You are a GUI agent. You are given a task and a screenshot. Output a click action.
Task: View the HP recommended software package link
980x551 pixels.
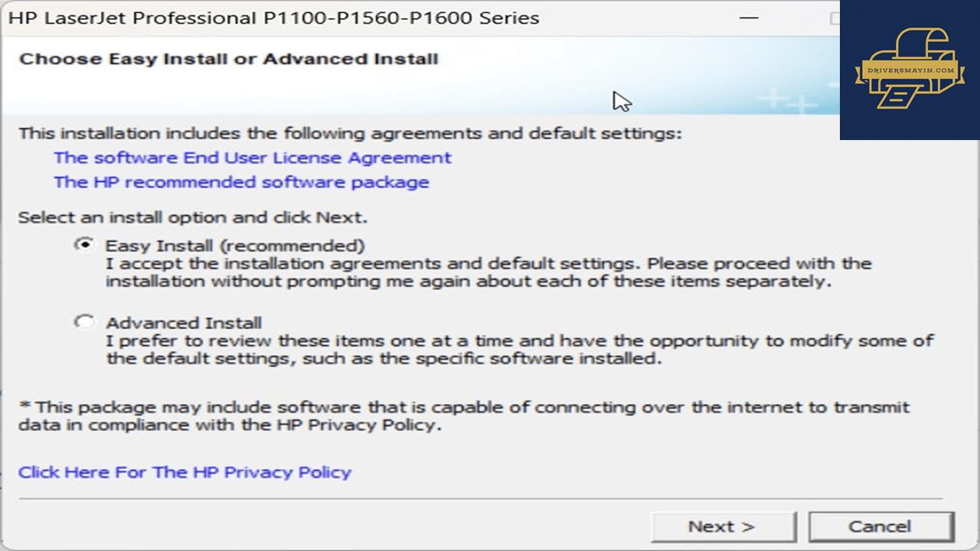(241, 182)
